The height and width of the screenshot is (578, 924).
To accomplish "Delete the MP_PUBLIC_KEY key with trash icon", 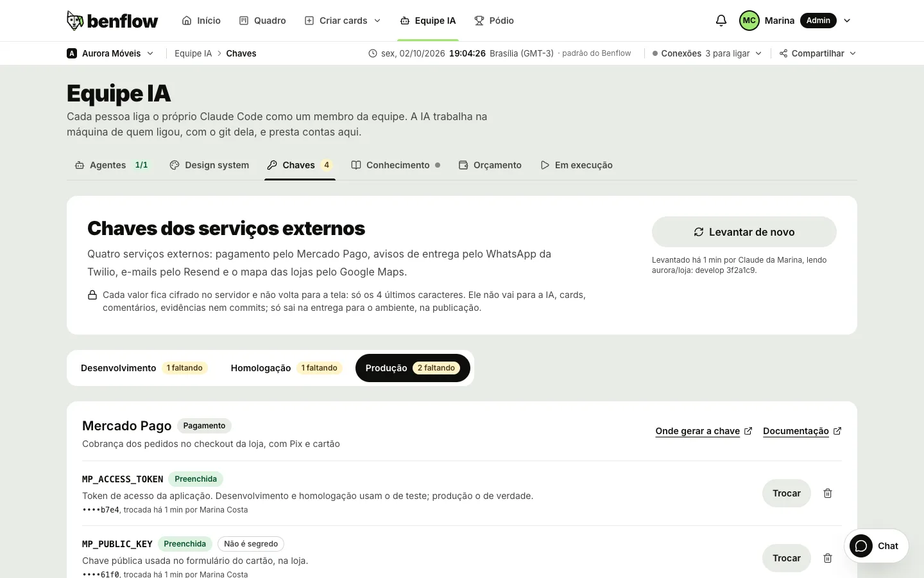I will (x=828, y=558).
